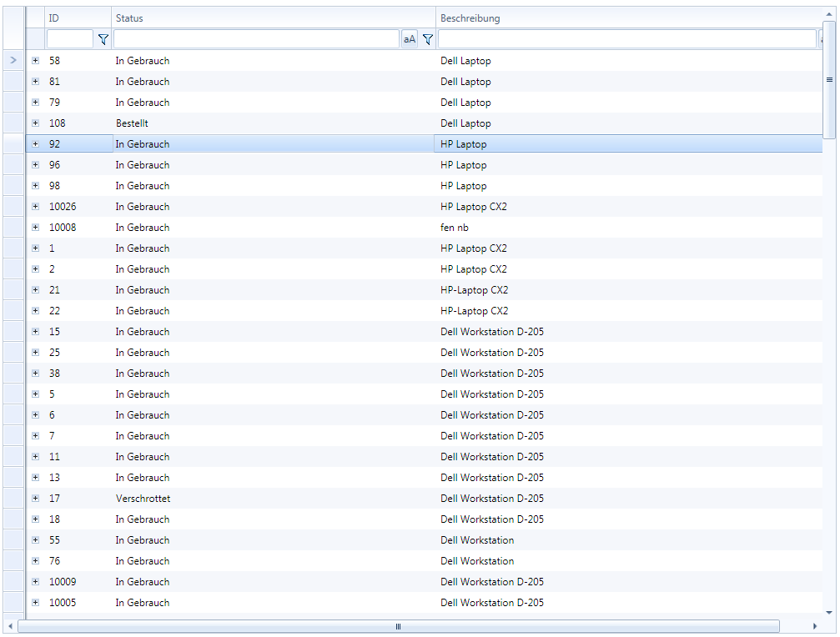Click the horizontal scrollbar thumb
This screenshot has height=637, width=840.
pyautogui.click(x=399, y=626)
